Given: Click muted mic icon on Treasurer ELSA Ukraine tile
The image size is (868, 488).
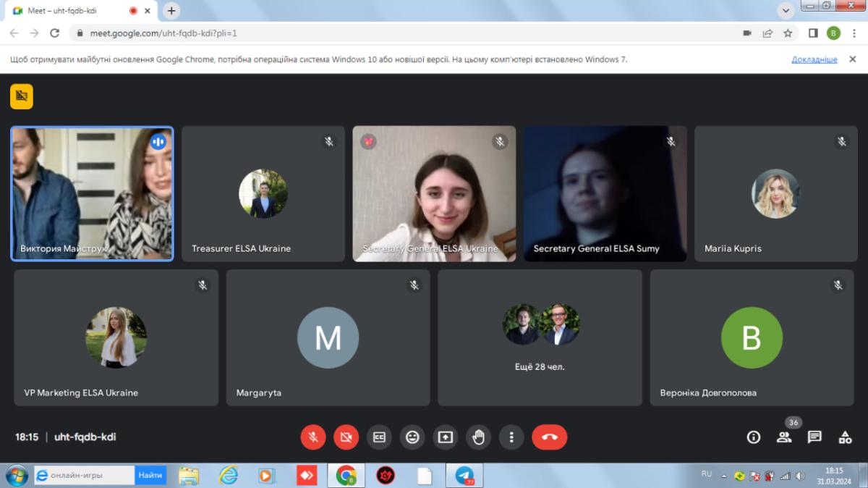Looking at the screenshot, I should point(329,142).
